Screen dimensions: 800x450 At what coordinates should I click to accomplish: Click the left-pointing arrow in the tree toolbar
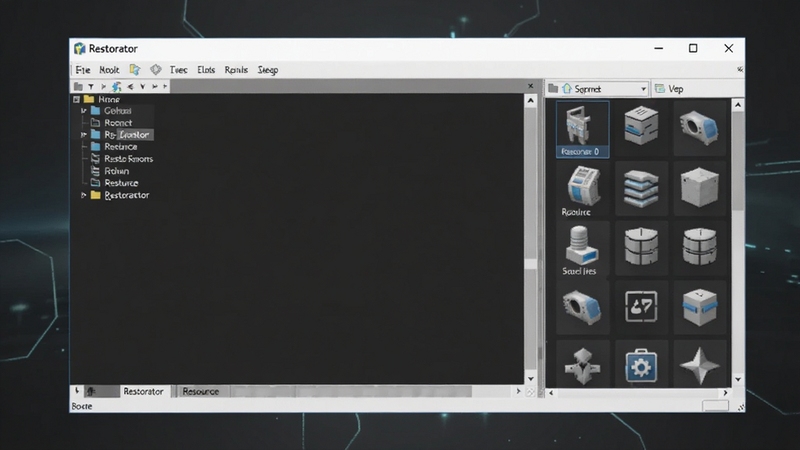click(x=130, y=87)
